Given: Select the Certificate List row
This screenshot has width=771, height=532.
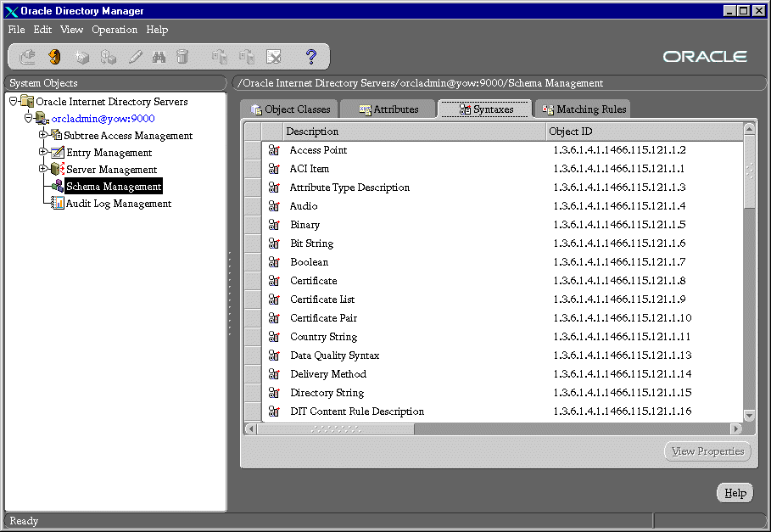Looking at the screenshot, I should [322, 300].
